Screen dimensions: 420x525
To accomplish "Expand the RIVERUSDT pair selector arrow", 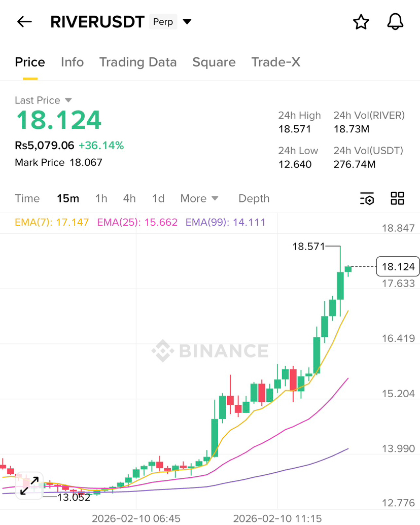I will pos(187,22).
